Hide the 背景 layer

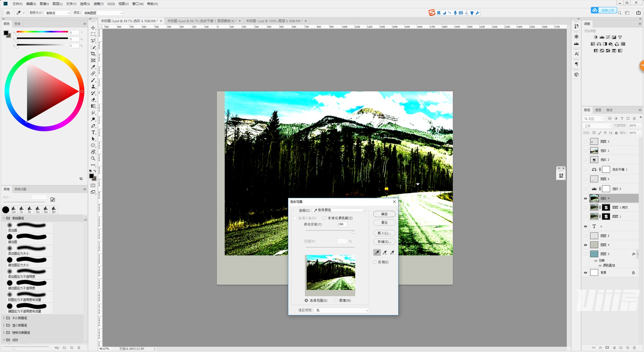[586, 273]
